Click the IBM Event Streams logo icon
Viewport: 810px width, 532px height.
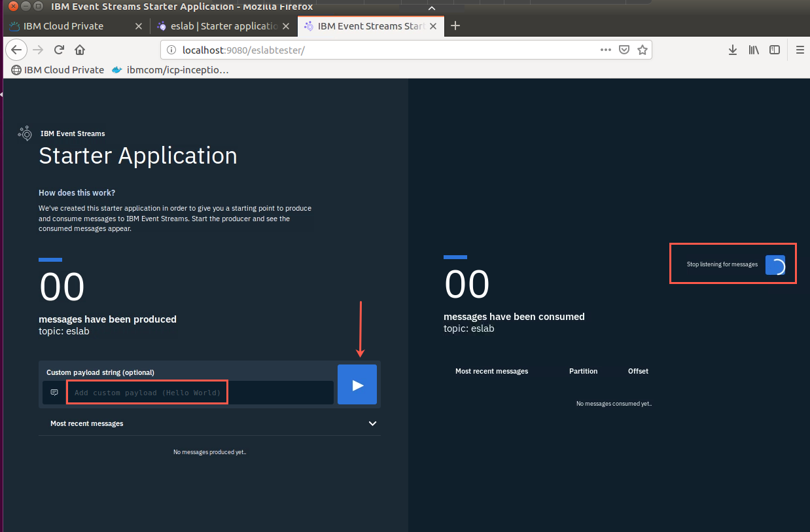click(x=26, y=133)
